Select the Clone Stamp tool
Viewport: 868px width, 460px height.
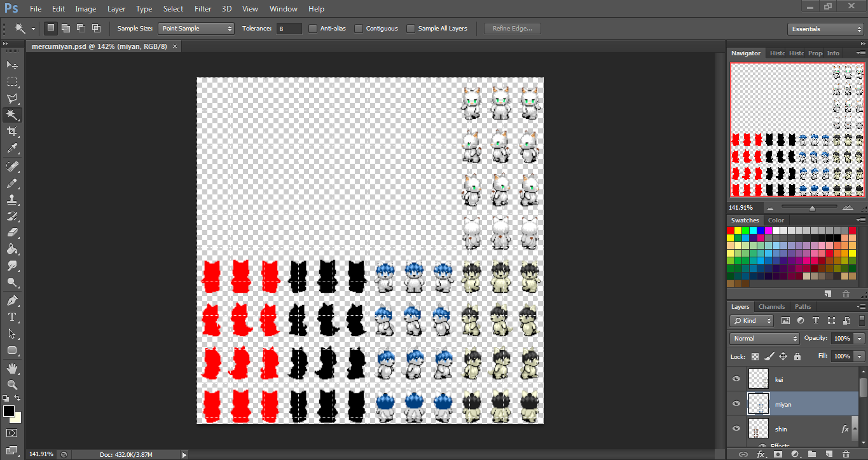tap(11, 200)
